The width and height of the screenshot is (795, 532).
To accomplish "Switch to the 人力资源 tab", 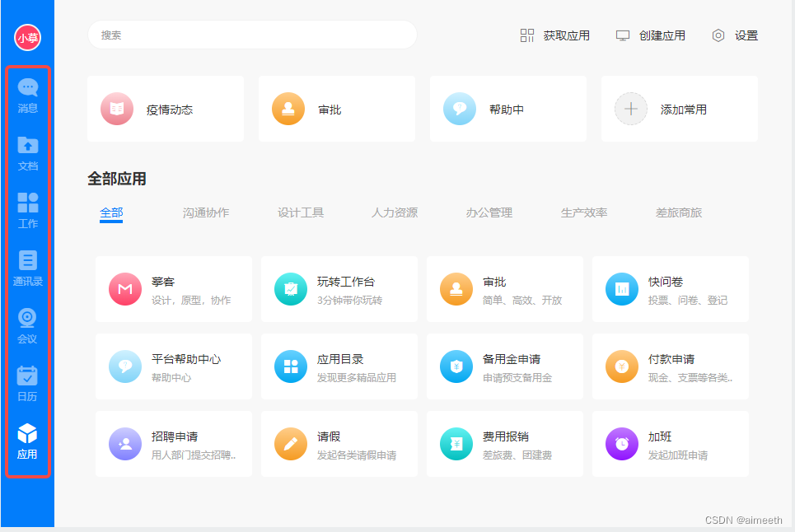I will 395,212.
